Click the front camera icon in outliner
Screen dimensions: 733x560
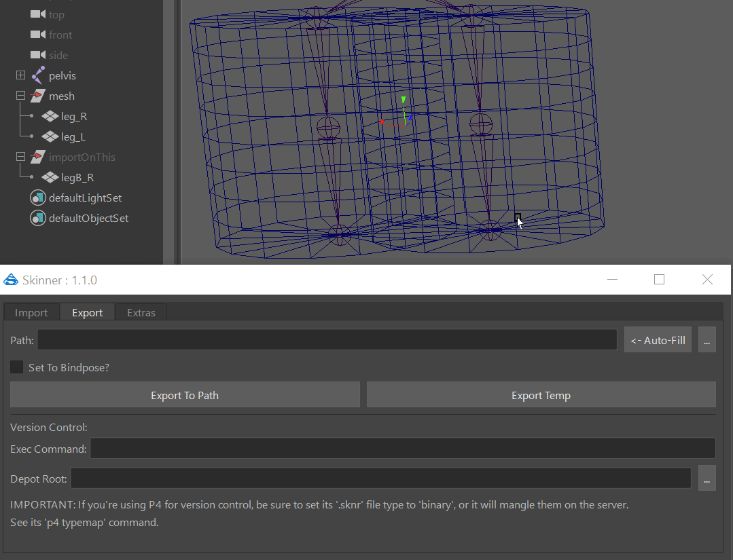tap(38, 35)
